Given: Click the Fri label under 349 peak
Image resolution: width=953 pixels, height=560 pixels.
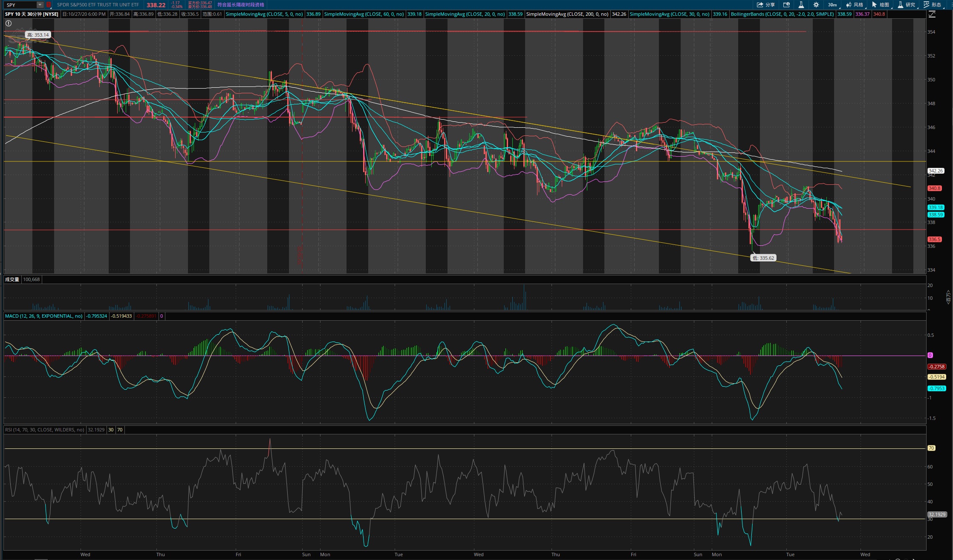Looking at the screenshot, I should (238, 554).
